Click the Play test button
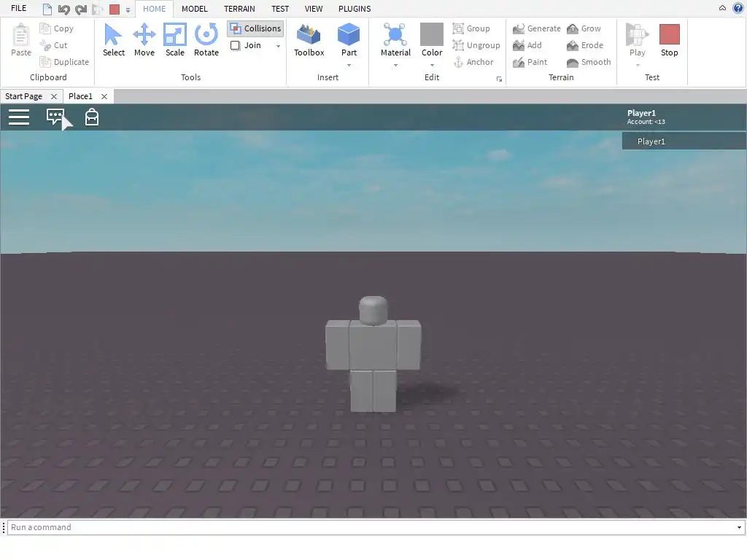Viewport: 747px width, 560px height. tap(637, 39)
